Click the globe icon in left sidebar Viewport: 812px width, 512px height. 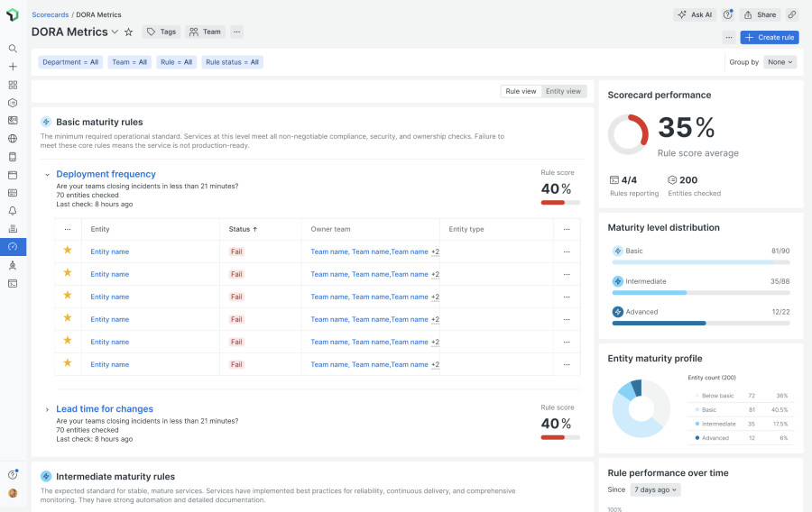point(13,139)
